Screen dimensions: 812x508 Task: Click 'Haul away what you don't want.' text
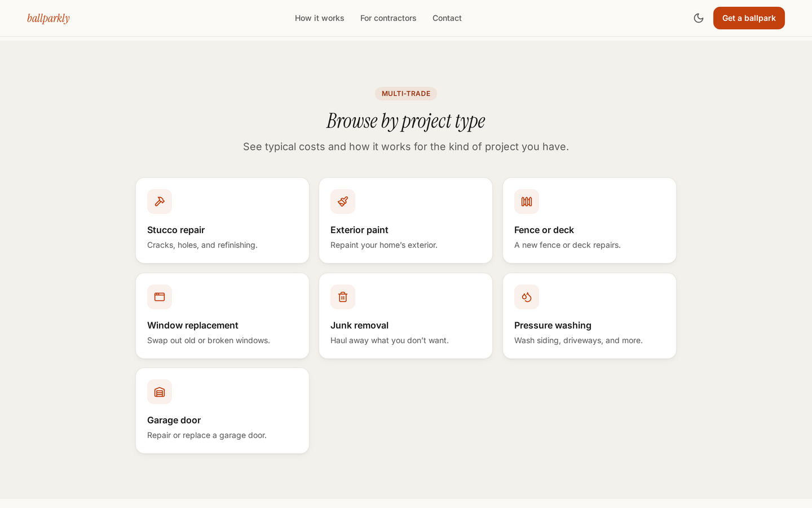(x=390, y=340)
